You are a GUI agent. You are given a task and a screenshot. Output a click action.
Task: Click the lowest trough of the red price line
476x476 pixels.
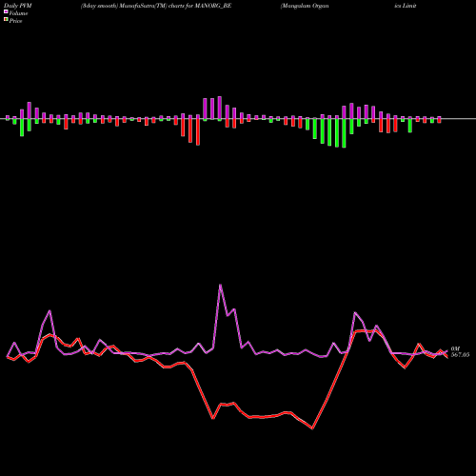pos(312,428)
